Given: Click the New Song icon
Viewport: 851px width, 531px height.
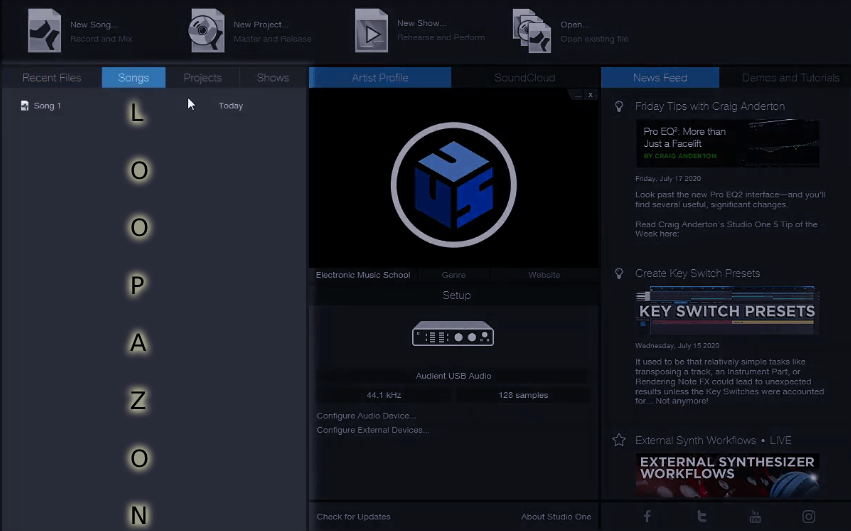Looking at the screenshot, I should coord(44,30).
